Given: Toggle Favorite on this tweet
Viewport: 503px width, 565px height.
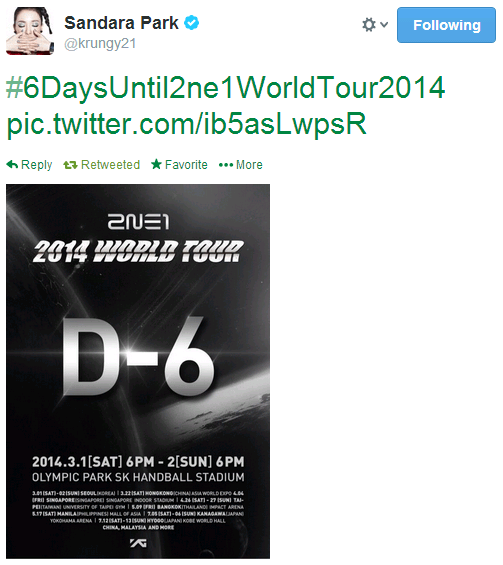Looking at the screenshot, I should tap(186, 165).
